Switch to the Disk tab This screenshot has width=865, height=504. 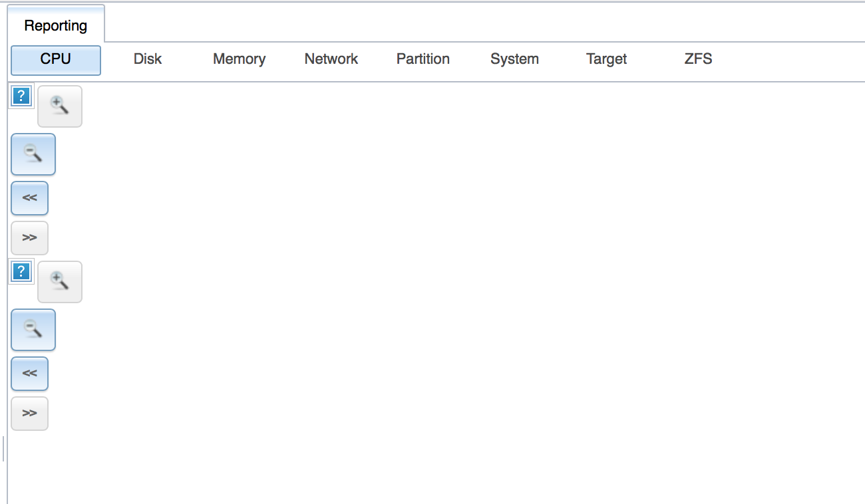[148, 59]
